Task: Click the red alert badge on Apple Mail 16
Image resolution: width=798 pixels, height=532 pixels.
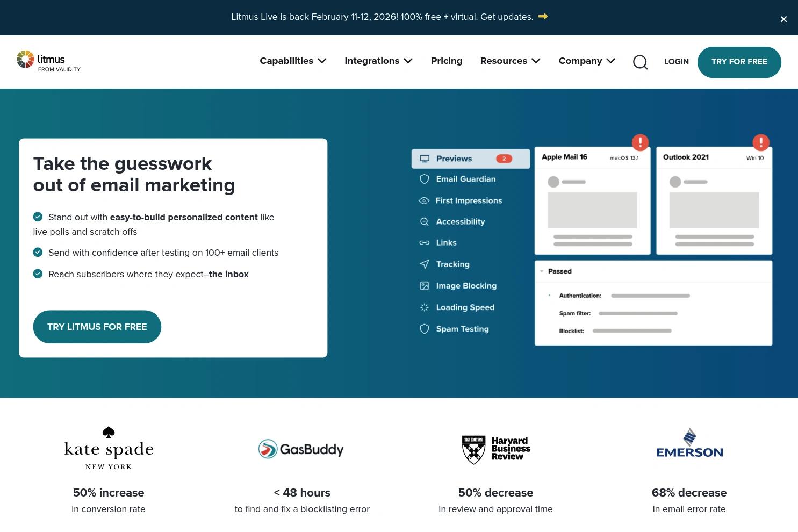Action: pyautogui.click(x=640, y=142)
